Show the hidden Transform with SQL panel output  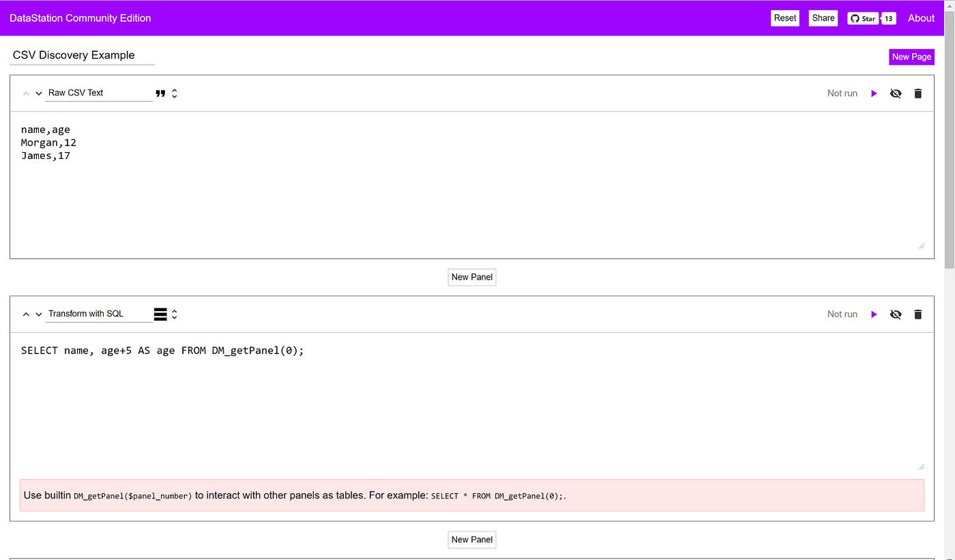coord(896,314)
